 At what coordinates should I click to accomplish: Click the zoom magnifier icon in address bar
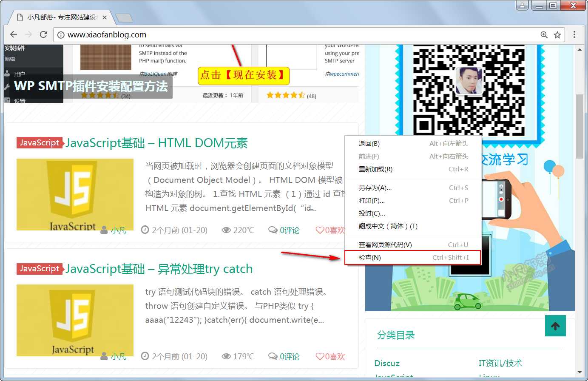click(544, 35)
